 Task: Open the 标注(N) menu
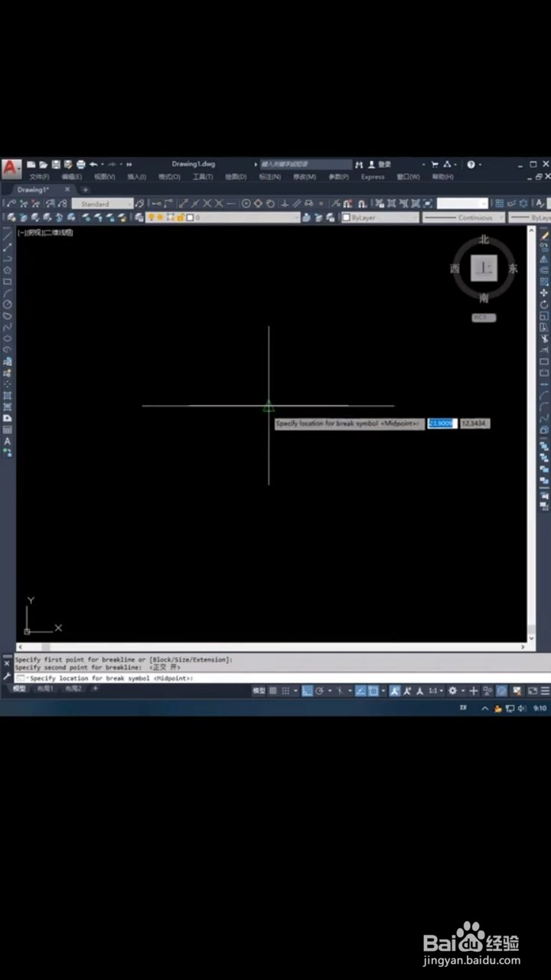click(270, 177)
